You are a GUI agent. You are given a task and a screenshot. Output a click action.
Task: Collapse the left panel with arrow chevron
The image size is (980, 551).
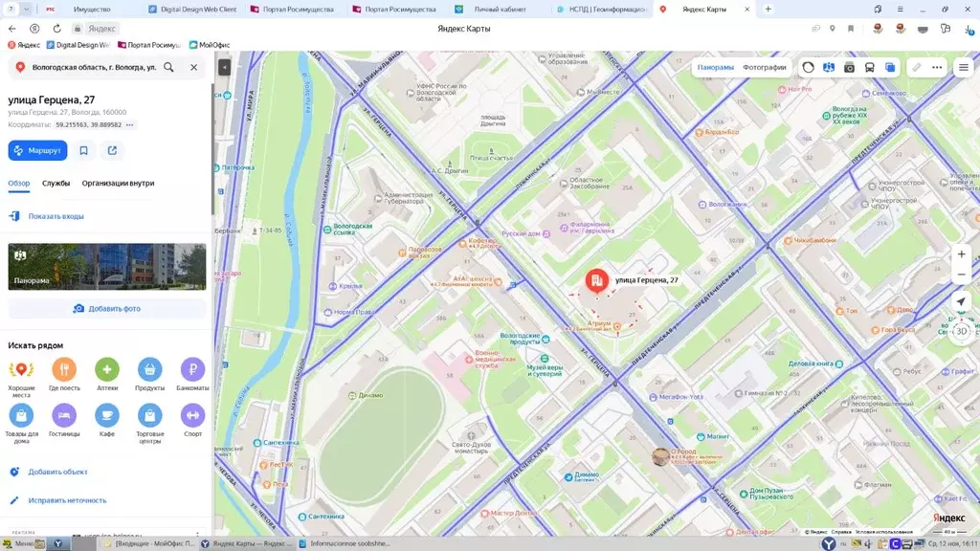pyautogui.click(x=223, y=67)
